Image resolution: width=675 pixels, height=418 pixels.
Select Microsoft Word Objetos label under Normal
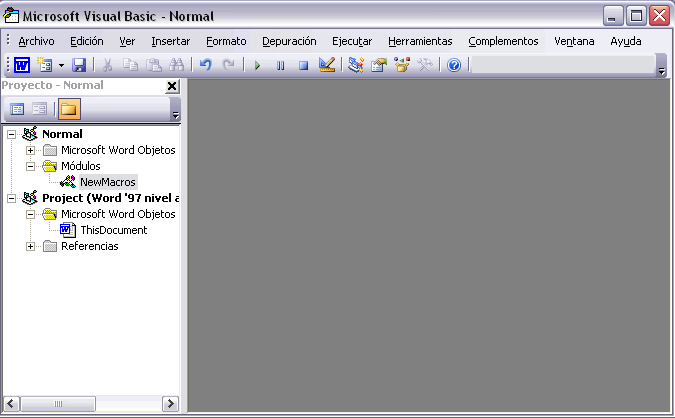[118, 150]
